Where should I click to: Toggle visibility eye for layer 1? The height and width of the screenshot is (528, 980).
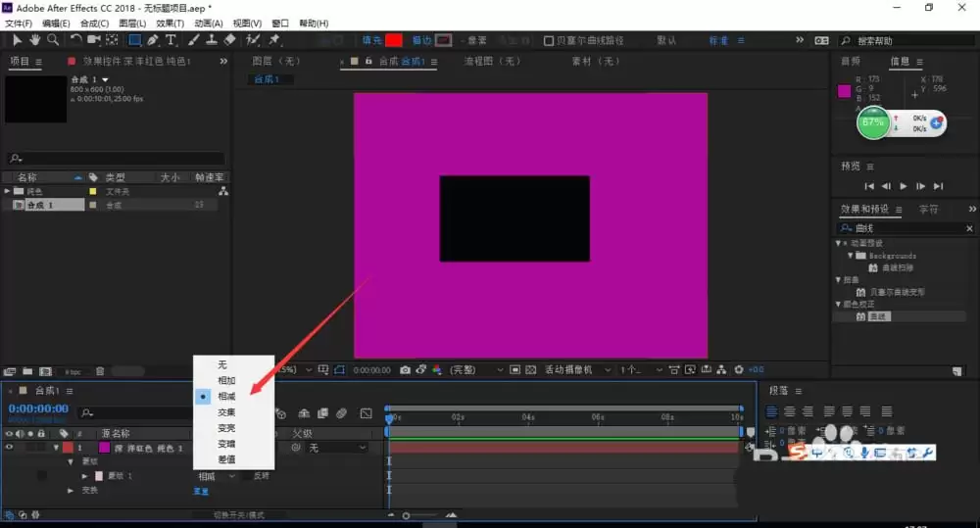coord(9,448)
